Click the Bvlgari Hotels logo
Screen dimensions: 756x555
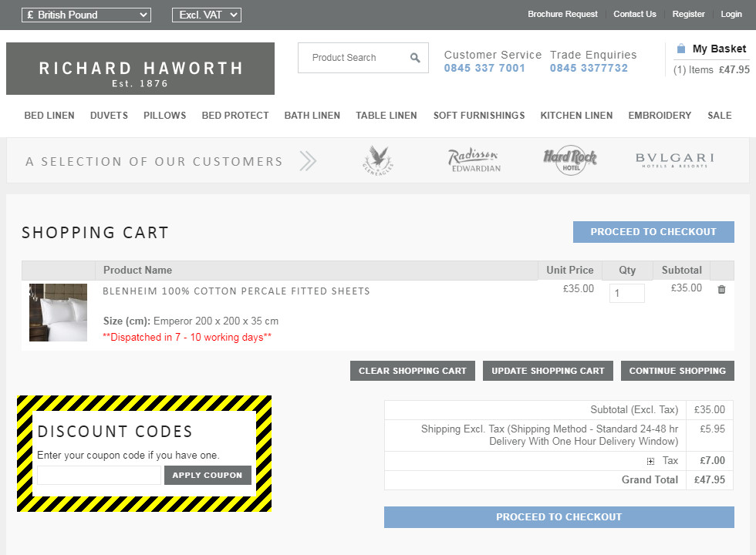[674, 160]
